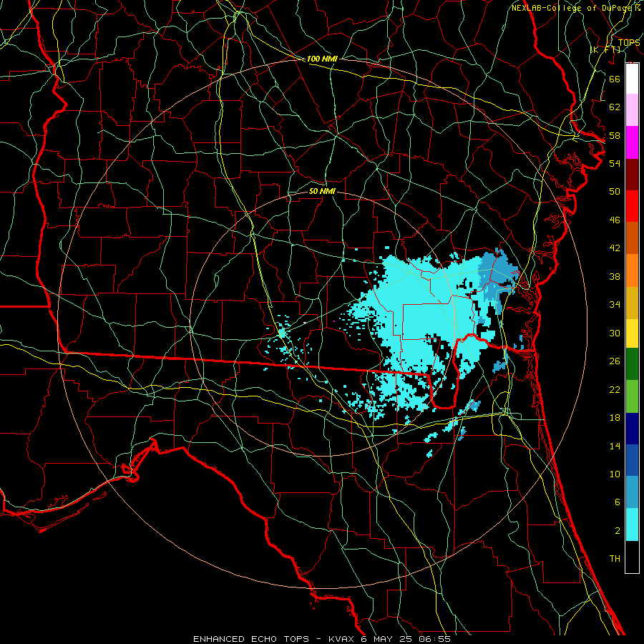Viewport: 644px width, 644px height.
Task: Click the 'TOPS' legend title
Action: [x=629, y=42]
